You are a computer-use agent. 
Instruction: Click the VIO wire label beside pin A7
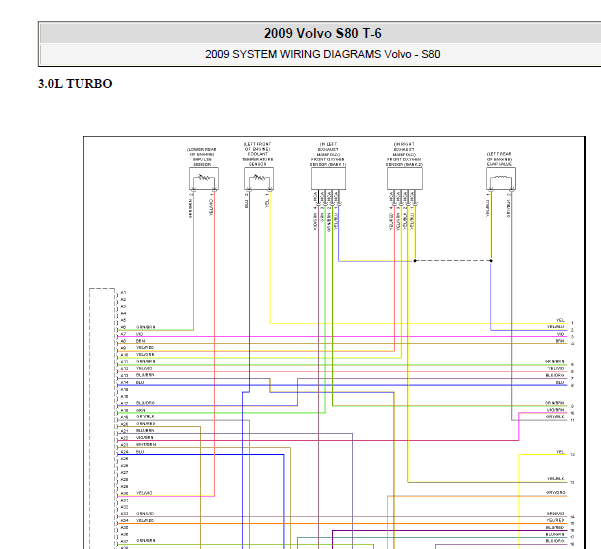click(x=140, y=334)
